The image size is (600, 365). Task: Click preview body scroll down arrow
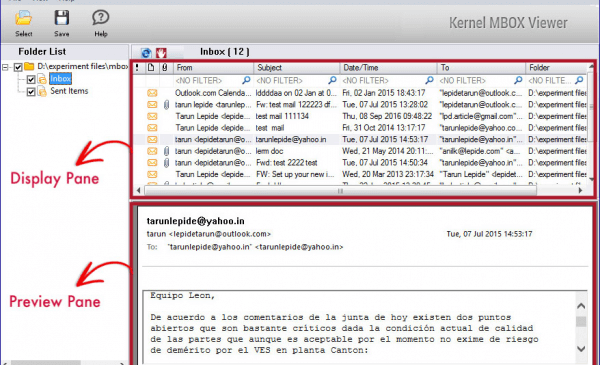(x=581, y=349)
